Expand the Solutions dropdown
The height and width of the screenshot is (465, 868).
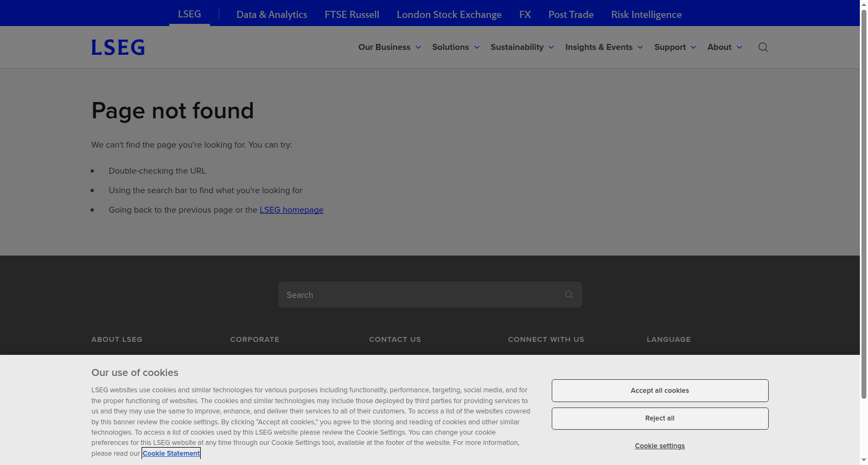pyautogui.click(x=456, y=47)
